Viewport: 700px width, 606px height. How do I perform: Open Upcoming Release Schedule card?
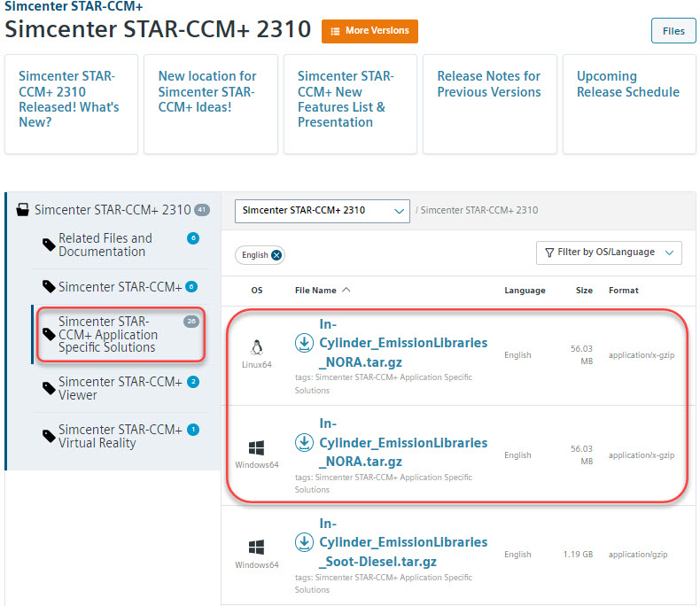pos(627,84)
